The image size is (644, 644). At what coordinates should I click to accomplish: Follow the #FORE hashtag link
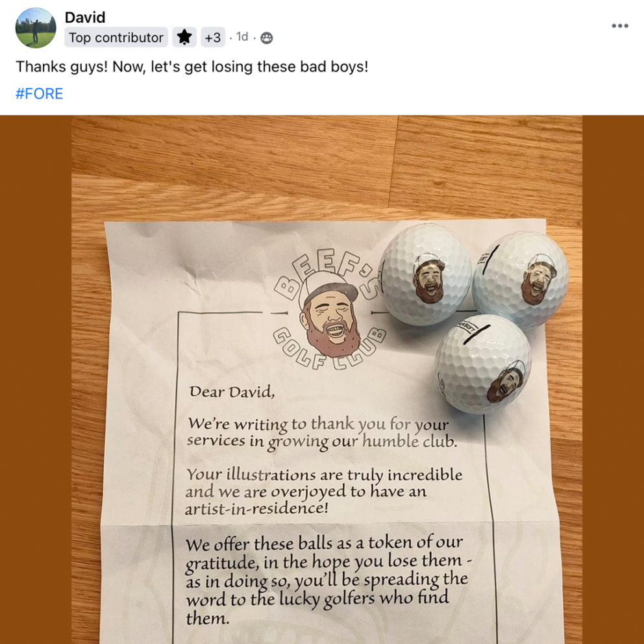point(40,93)
